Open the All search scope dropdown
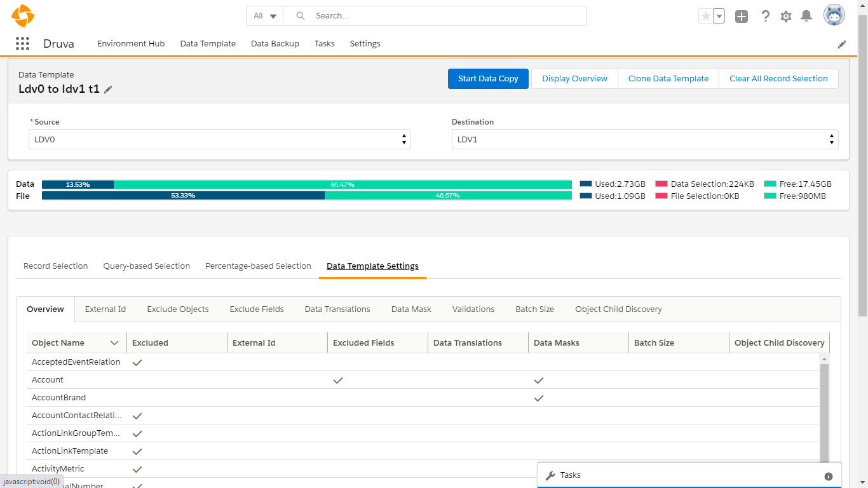The image size is (868, 488). click(265, 16)
